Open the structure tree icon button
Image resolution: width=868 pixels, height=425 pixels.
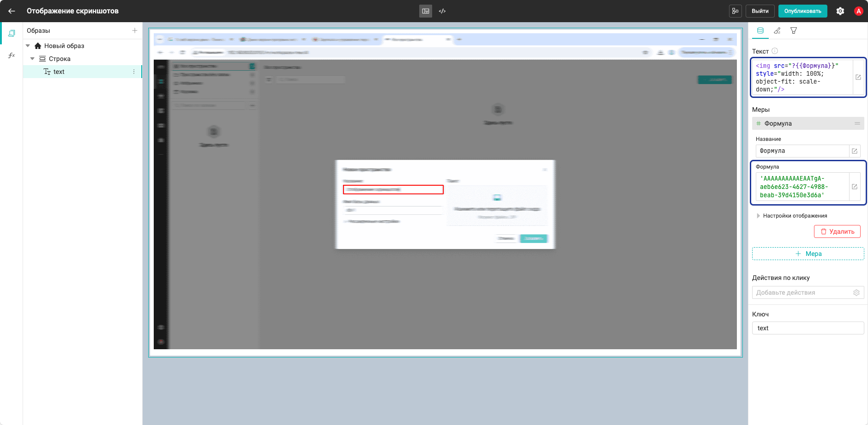pos(735,11)
